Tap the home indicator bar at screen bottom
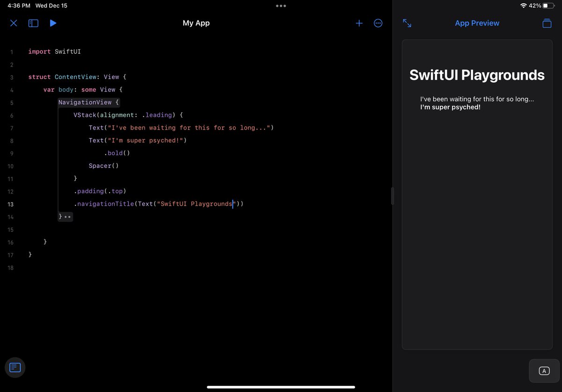This screenshot has height=392, width=562. coord(281,387)
